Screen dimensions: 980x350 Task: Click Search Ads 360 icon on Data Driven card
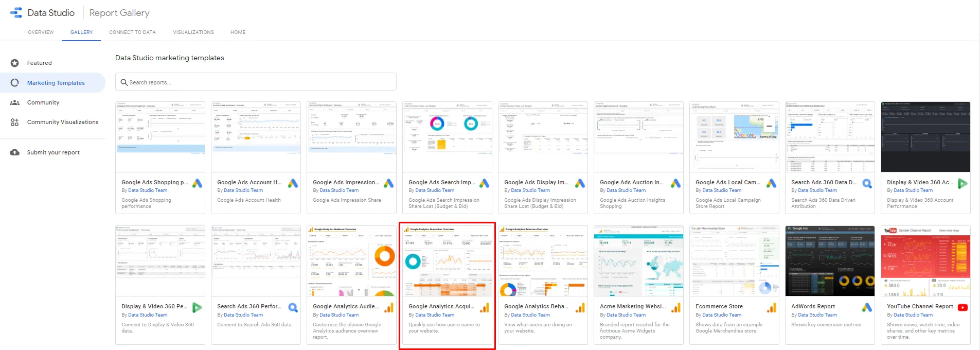[867, 183]
